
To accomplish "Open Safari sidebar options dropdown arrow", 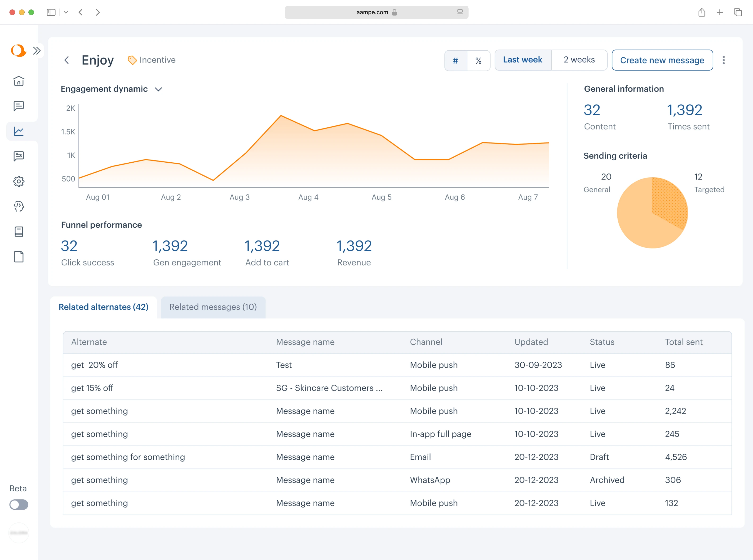I will point(66,12).
